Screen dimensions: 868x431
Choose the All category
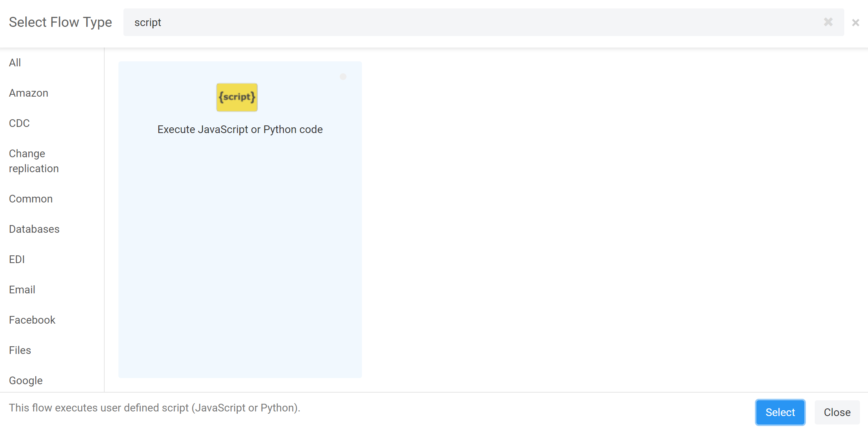point(15,63)
